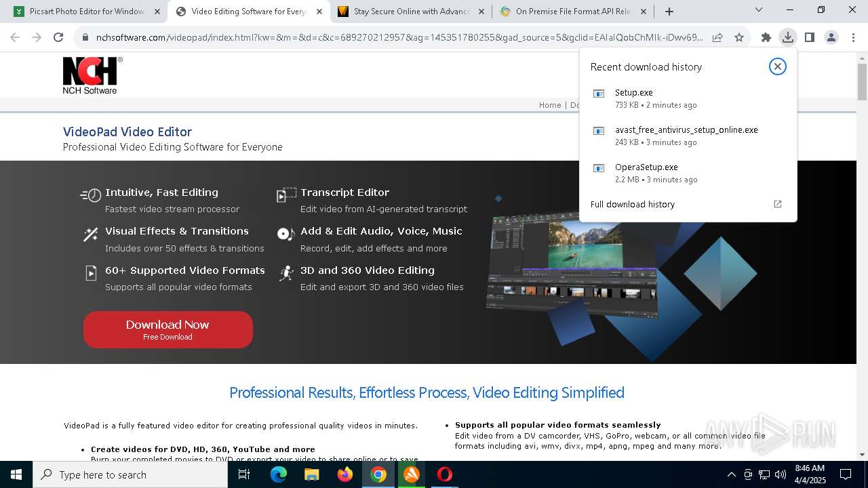Click the Setup.exe file icon

point(599,94)
